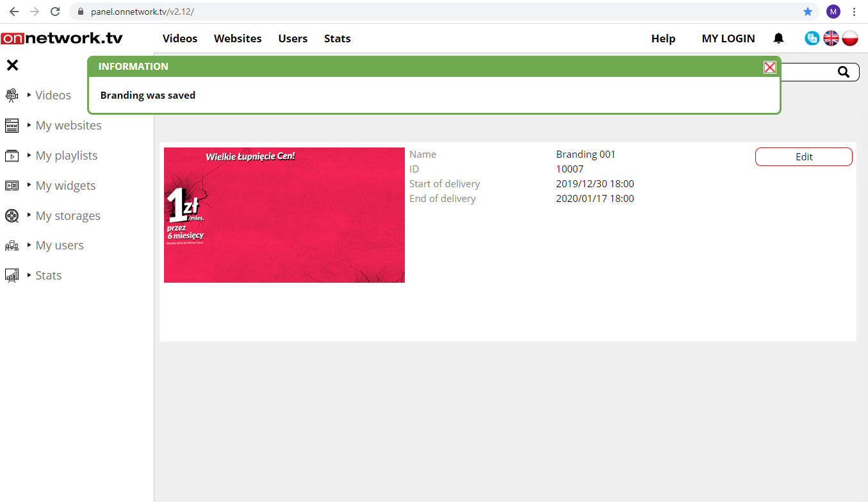Expand the My storages sidebar section
Screen dimensions: 868x502
click(x=67, y=216)
